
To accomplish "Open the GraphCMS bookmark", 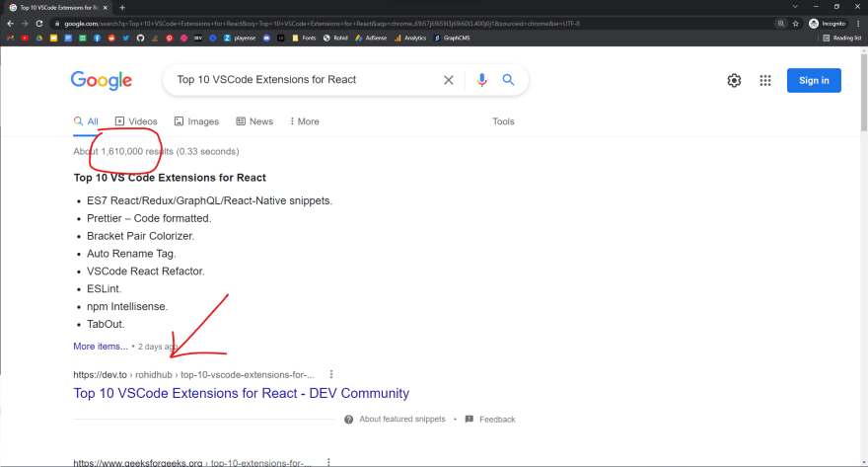I will click(452, 39).
